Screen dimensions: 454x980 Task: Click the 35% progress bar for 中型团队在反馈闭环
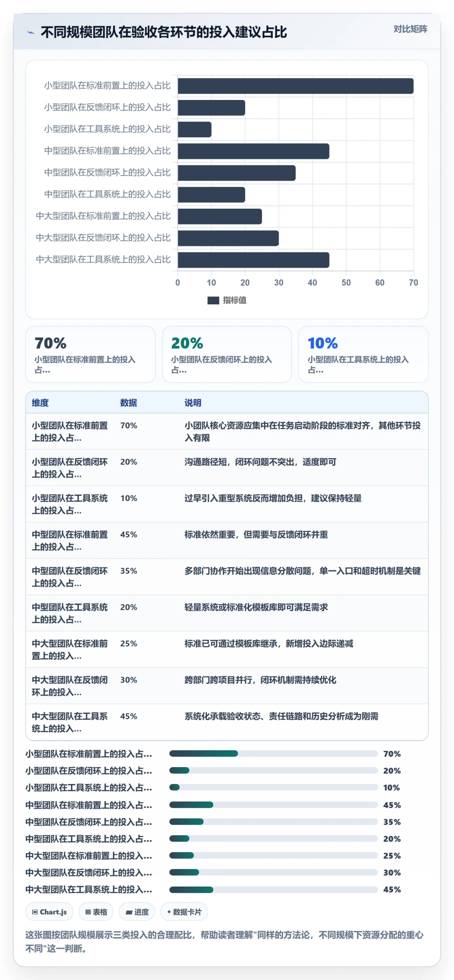tap(273, 822)
